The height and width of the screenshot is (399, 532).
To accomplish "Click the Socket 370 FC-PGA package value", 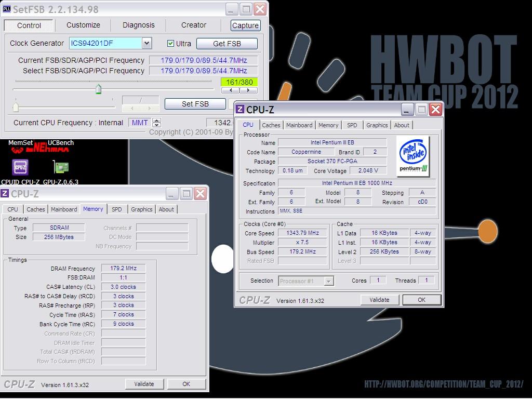I will [x=332, y=161].
